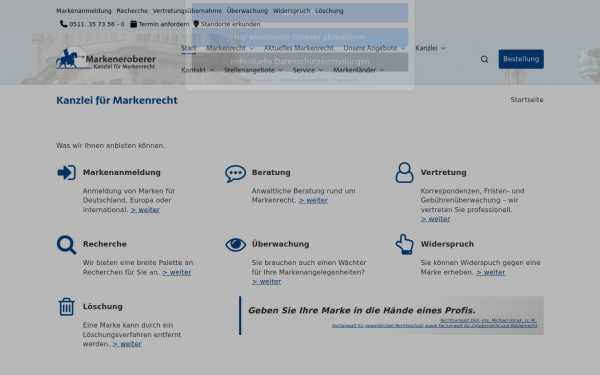Expand the Kontakt dropdown menu
Image resolution: width=600 pixels, height=375 pixels.
(x=212, y=70)
